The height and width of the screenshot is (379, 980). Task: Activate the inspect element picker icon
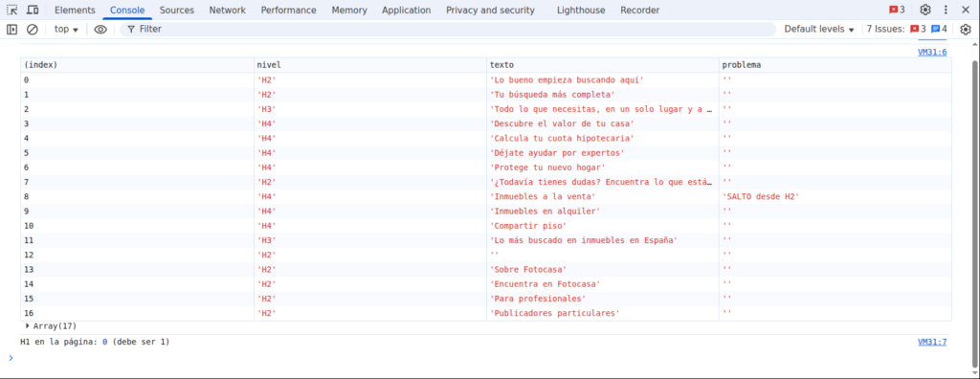click(x=11, y=10)
